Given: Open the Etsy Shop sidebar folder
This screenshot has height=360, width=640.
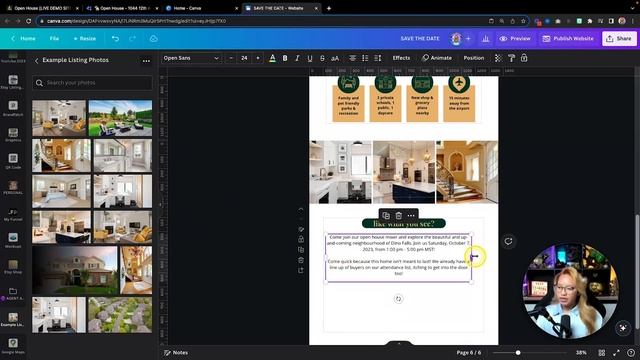Looking at the screenshot, I should (x=13, y=267).
